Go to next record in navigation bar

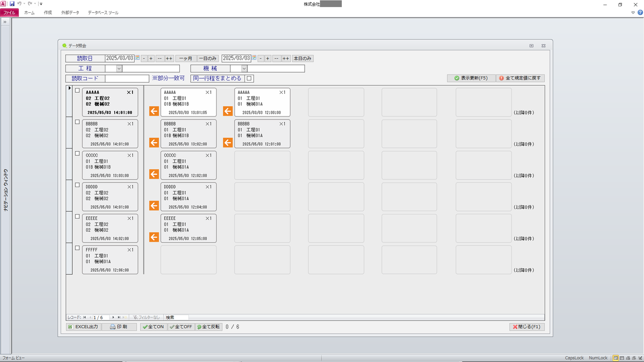(113, 317)
